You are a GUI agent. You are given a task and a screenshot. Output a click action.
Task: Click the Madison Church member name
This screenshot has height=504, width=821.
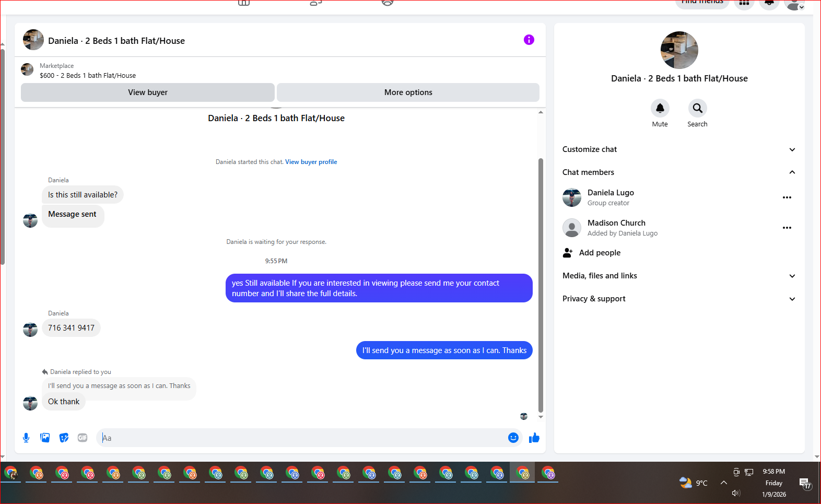coord(616,223)
